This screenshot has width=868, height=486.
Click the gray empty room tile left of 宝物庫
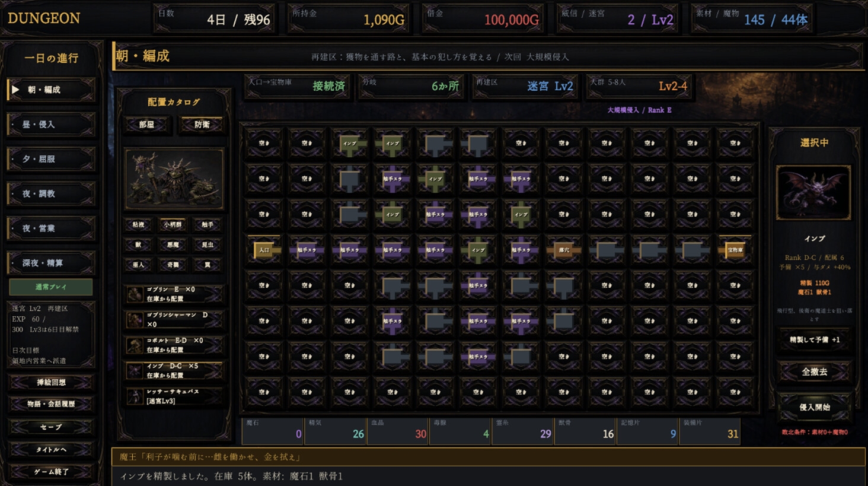click(692, 250)
